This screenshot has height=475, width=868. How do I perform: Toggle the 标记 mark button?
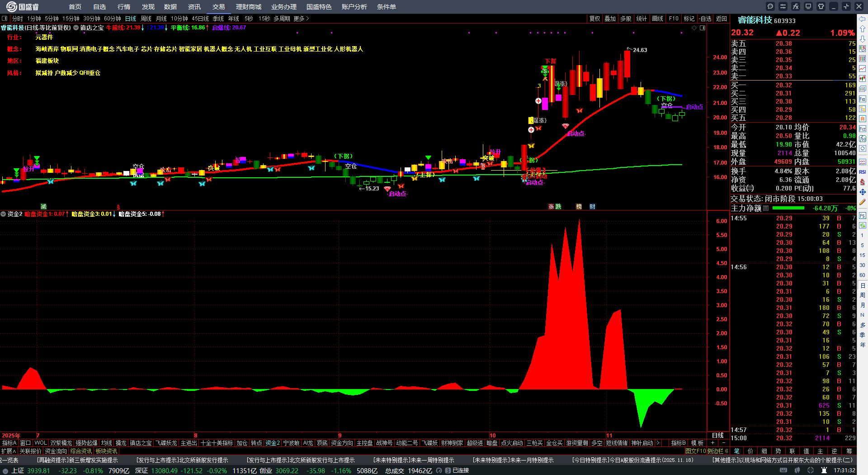coord(689,19)
